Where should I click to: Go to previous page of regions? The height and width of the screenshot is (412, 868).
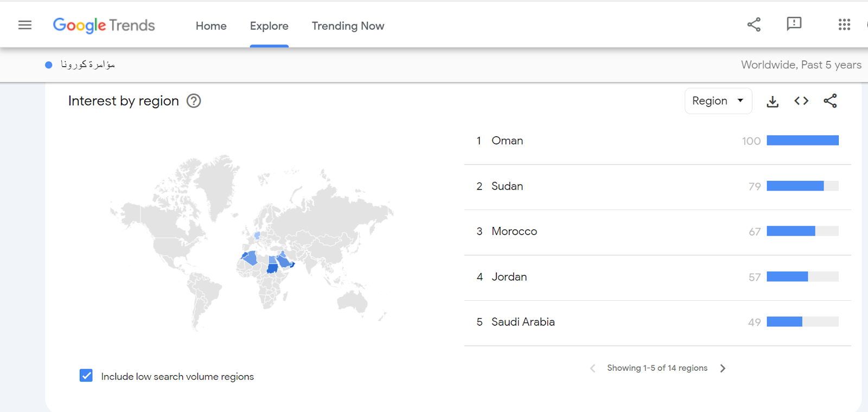(592, 369)
